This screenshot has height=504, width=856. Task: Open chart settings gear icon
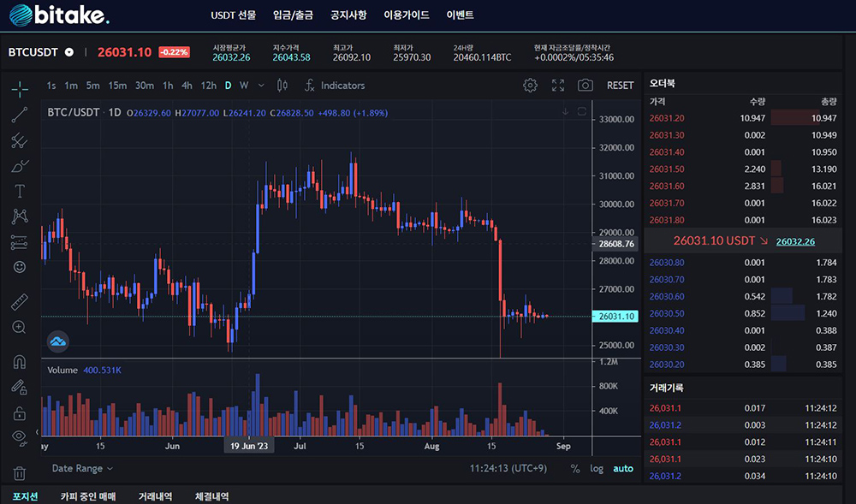[x=530, y=86]
